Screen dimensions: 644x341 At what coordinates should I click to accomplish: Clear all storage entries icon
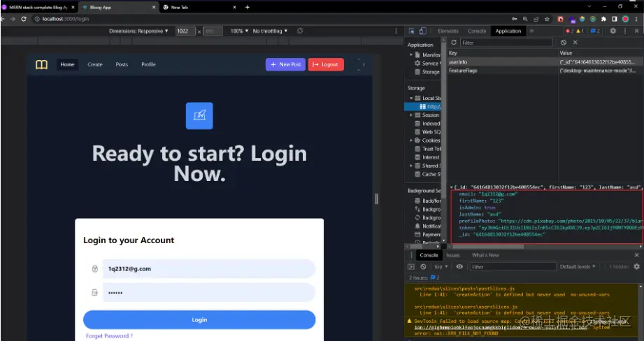click(x=564, y=43)
